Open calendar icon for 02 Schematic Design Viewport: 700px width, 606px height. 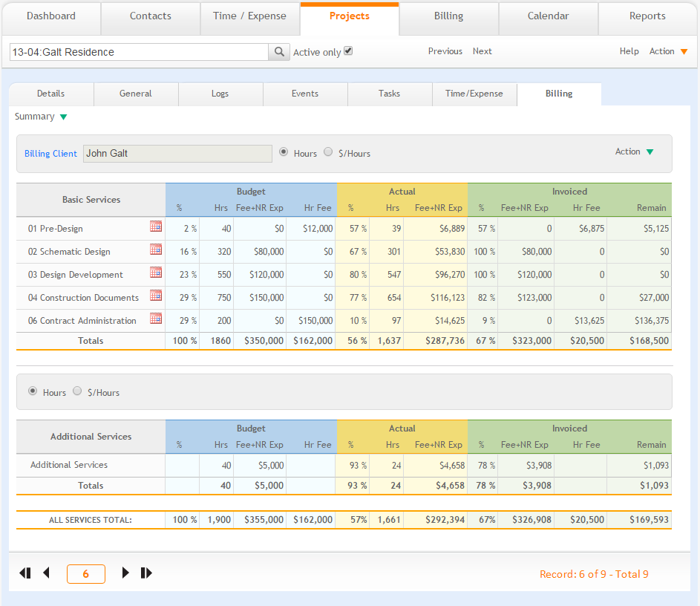[156, 250]
